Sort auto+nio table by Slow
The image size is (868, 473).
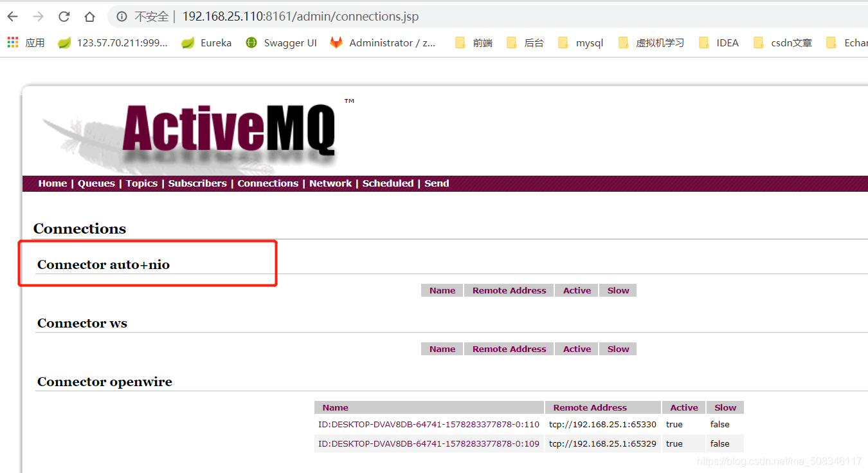[x=619, y=291]
